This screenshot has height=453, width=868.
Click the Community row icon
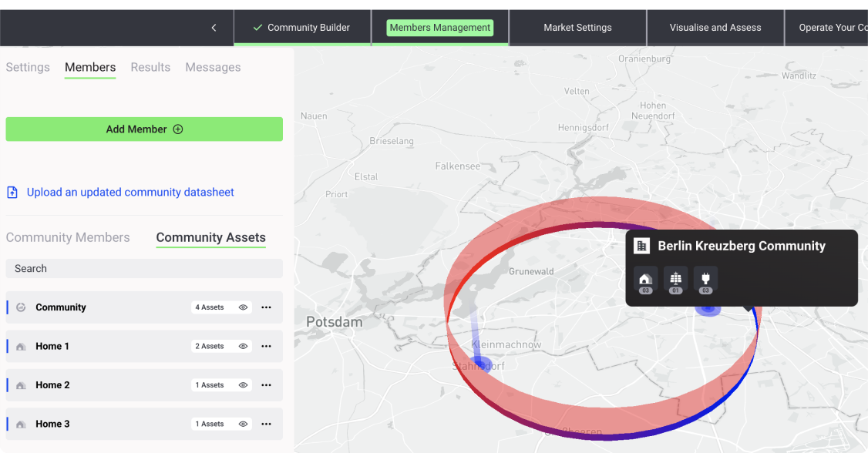tap(21, 307)
